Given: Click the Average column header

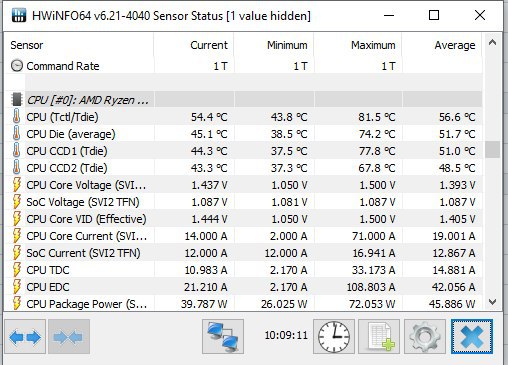Looking at the screenshot, I should tap(442, 45).
